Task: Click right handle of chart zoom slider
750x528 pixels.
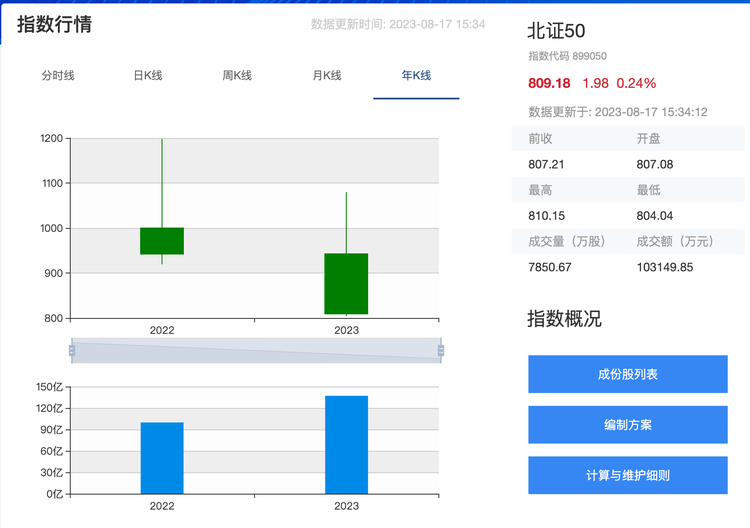Action: click(441, 350)
